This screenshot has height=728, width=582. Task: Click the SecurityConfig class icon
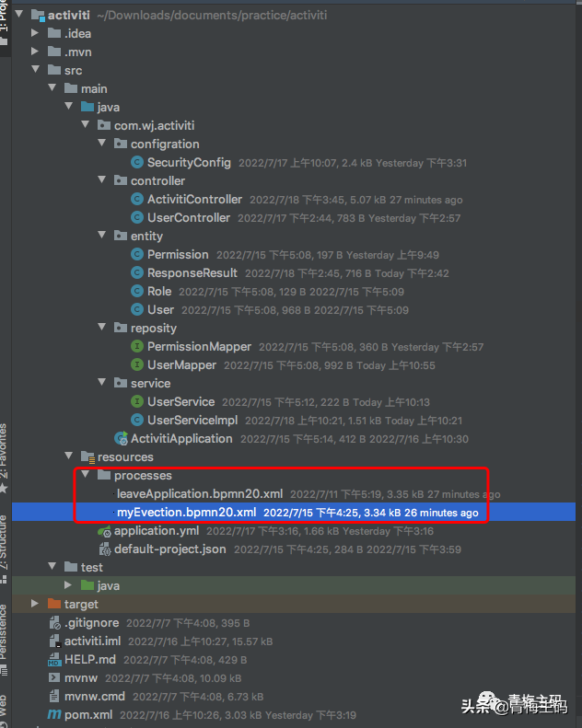tap(137, 162)
